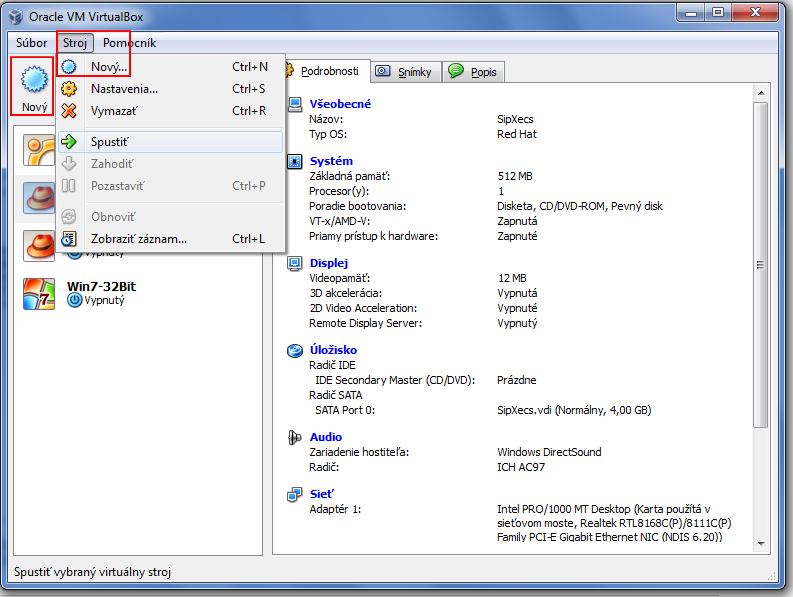Viewport: 793px width, 597px height.
Task: Click the Audio speaker icon
Action: (x=294, y=438)
